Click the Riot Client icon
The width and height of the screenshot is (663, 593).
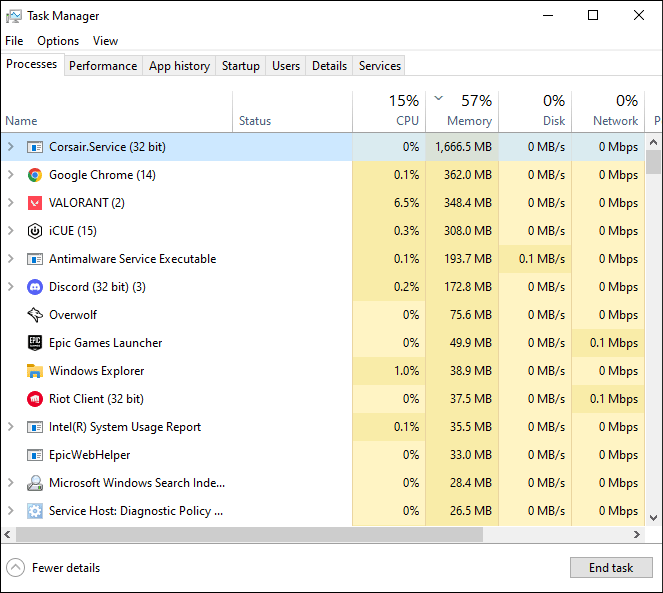click(35, 399)
